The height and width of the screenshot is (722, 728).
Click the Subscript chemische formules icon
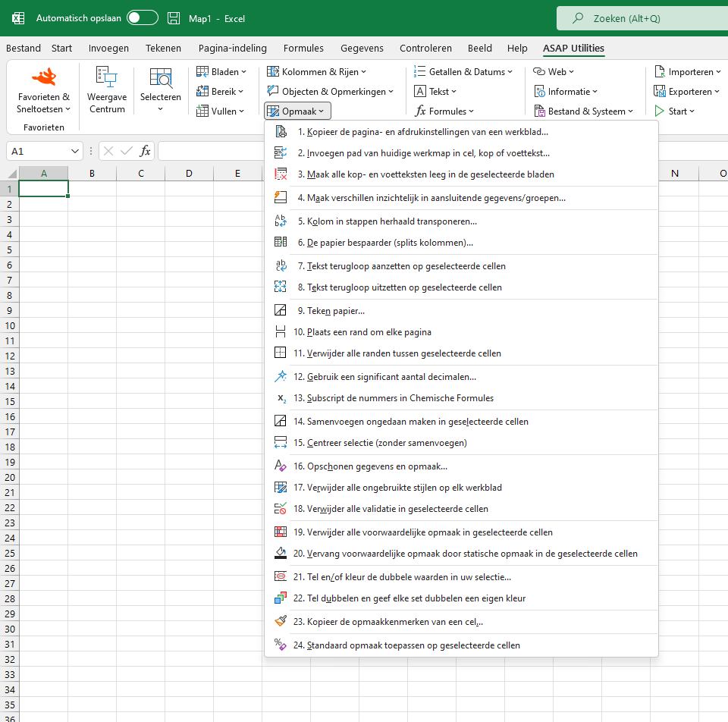[x=281, y=398]
